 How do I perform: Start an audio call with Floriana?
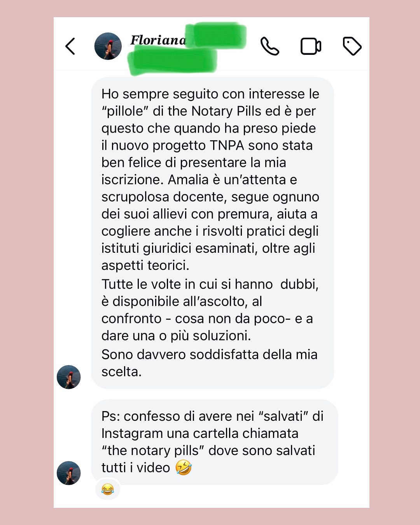tap(269, 46)
